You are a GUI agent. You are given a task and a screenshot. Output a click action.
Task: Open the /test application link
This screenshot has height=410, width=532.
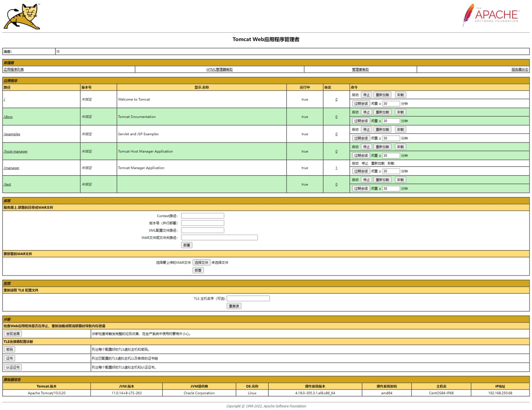tap(7, 184)
